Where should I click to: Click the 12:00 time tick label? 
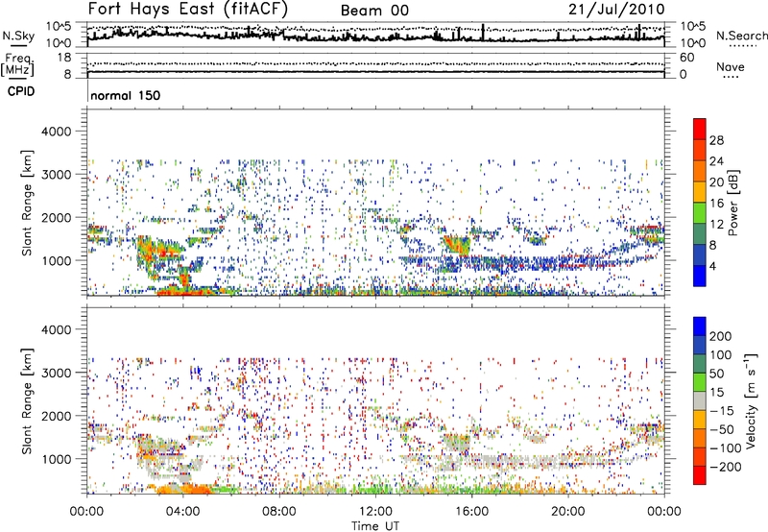click(375, 512)
